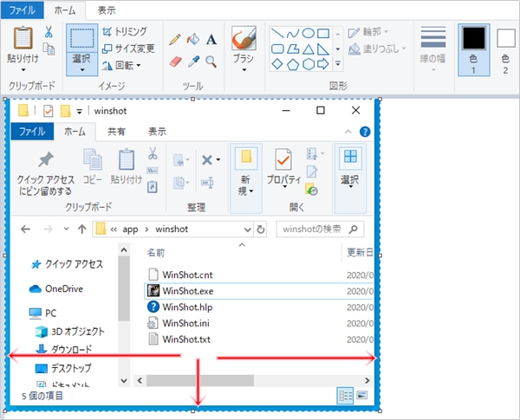
Task: Click the winshotの検索 search box
Action: [x=320, y=229]
